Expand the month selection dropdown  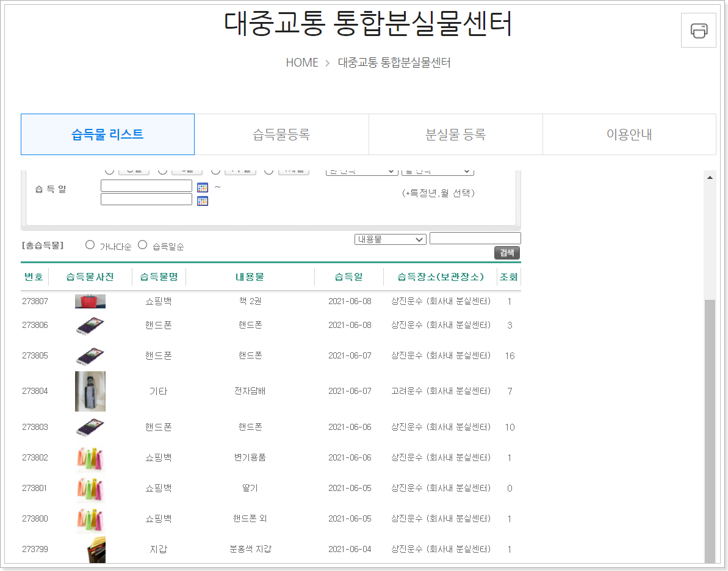point(437,170)
